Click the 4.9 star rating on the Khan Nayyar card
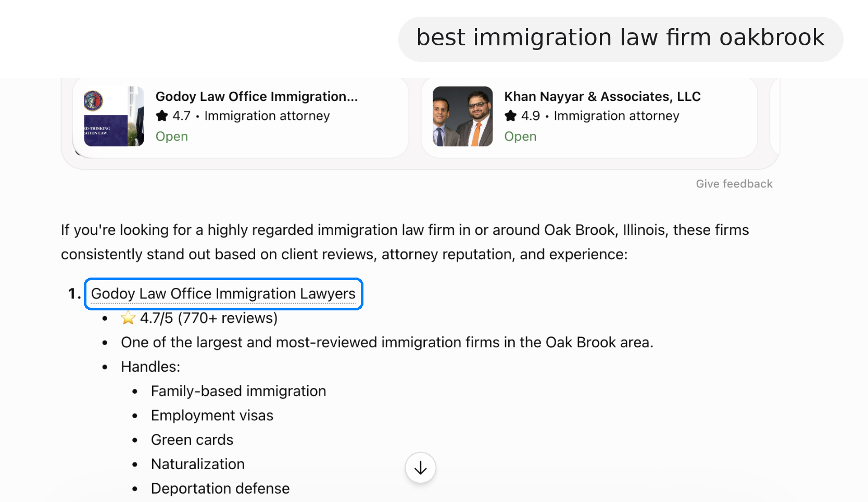This screenshot has height=502, width=868. pos(522,116)
